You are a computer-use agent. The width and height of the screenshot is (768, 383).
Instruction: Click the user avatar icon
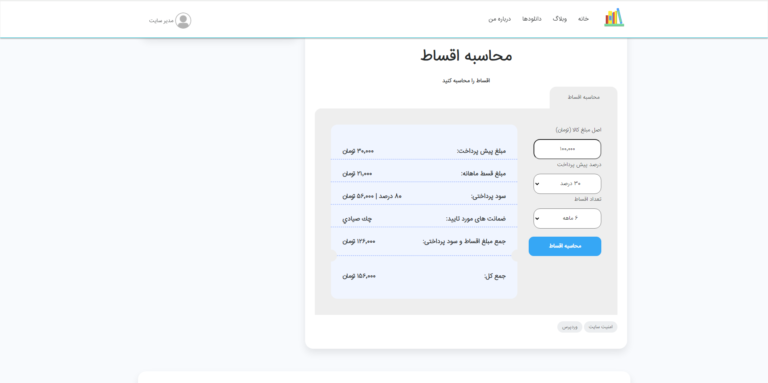pyautogui.click(x=183, y=21)
